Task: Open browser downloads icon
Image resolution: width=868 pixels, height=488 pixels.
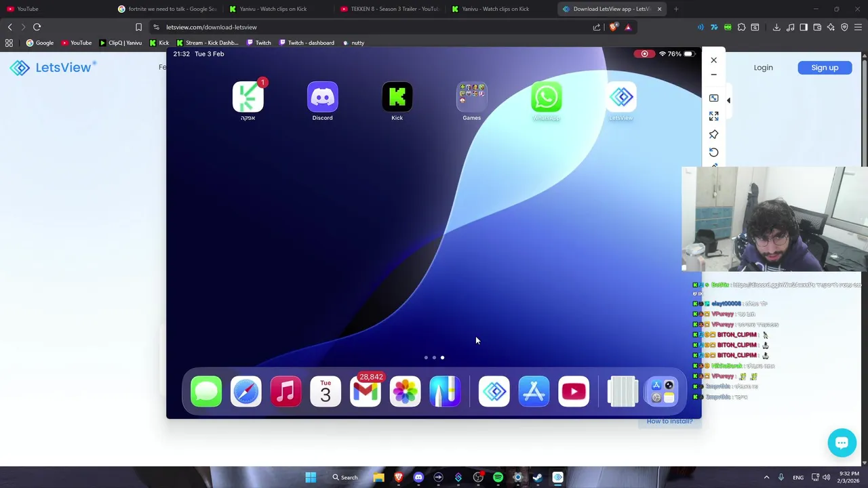Action: [776, 27]
